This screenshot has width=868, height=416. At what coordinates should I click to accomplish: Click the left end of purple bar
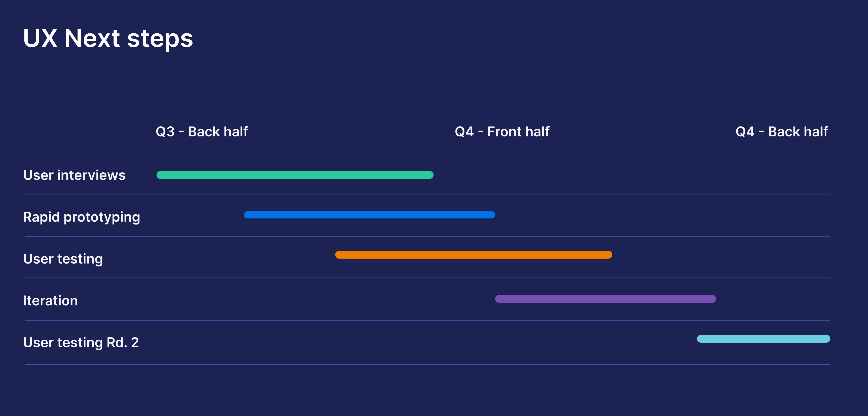tap(499, 299)
